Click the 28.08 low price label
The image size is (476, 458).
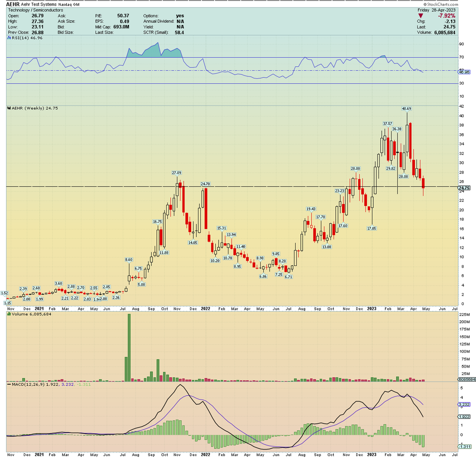(x=403, y=177)
